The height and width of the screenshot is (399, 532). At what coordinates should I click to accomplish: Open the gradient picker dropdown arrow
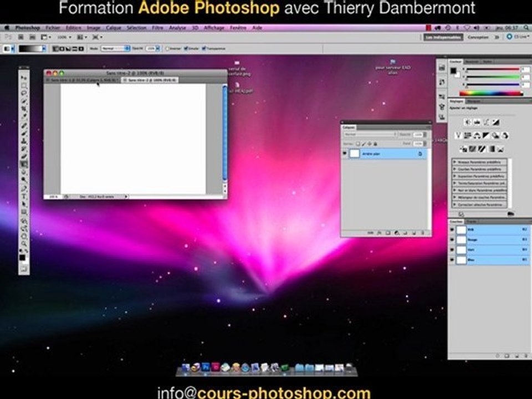[x=44, y=49]
